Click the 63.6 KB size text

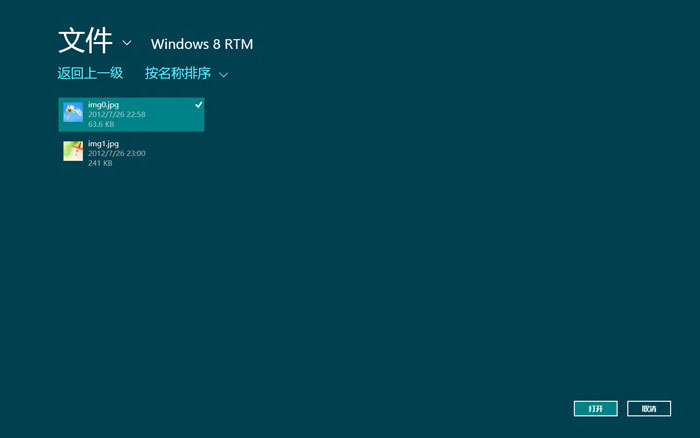coord(101,124)
